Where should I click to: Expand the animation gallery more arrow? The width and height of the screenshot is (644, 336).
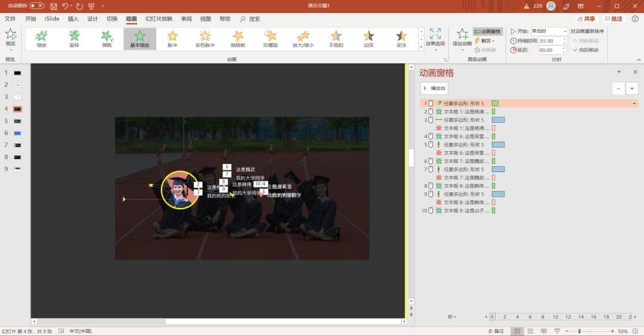(x=421, y=48)
